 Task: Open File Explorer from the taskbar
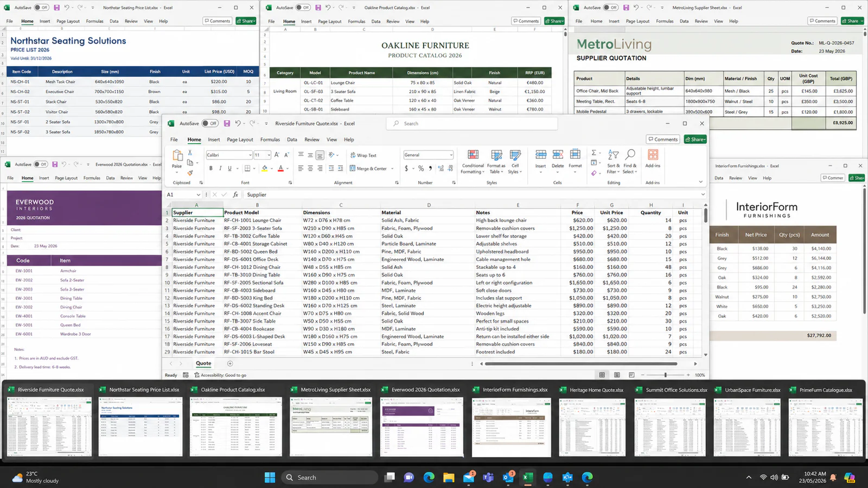[449, 477]
